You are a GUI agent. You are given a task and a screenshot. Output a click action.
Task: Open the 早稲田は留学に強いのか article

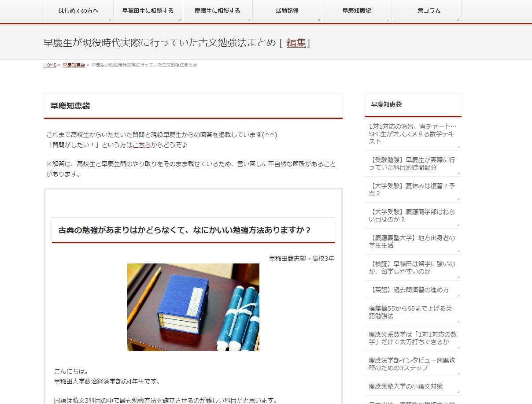tap(413, 268)
